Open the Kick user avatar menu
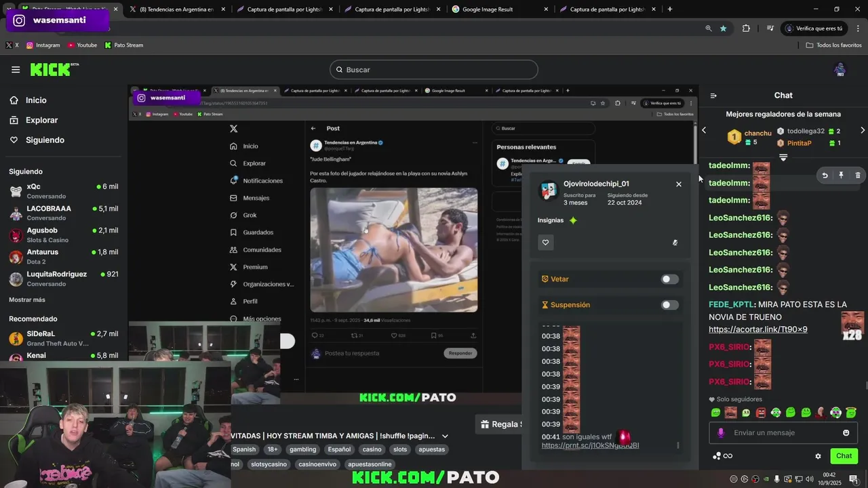This screenshot has height=488, width=868. (840, 69)
